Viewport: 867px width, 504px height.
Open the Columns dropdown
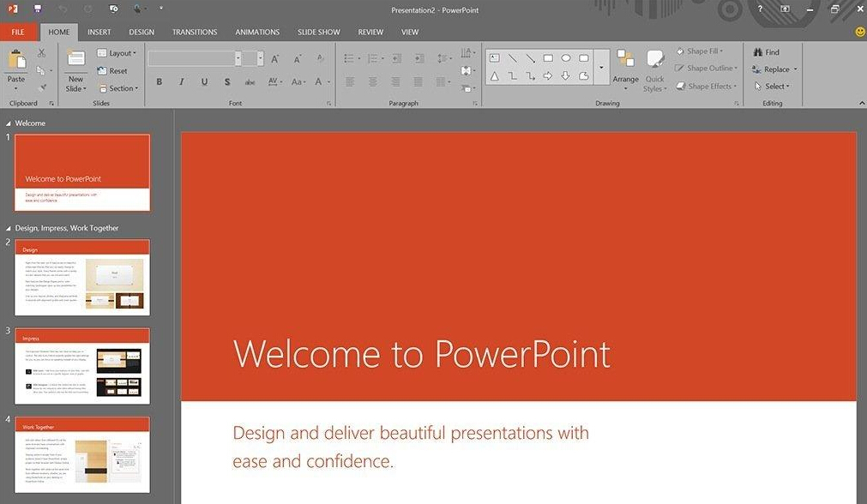click(x=443, y=81)
